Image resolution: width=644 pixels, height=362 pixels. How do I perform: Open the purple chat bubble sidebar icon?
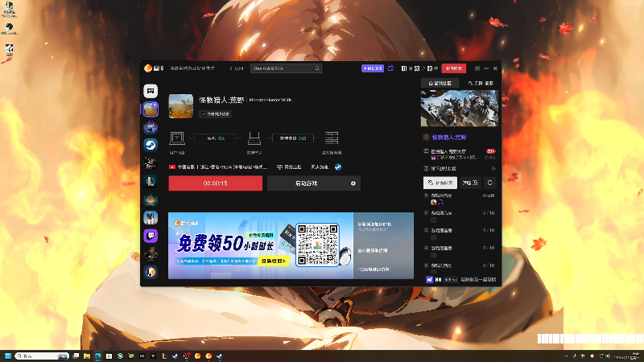151,236
